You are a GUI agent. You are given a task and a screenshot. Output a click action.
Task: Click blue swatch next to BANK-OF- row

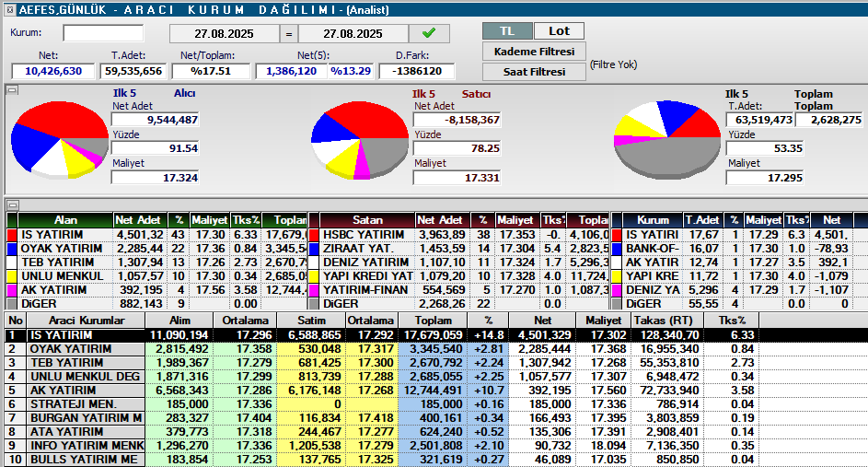coord(617,249)
